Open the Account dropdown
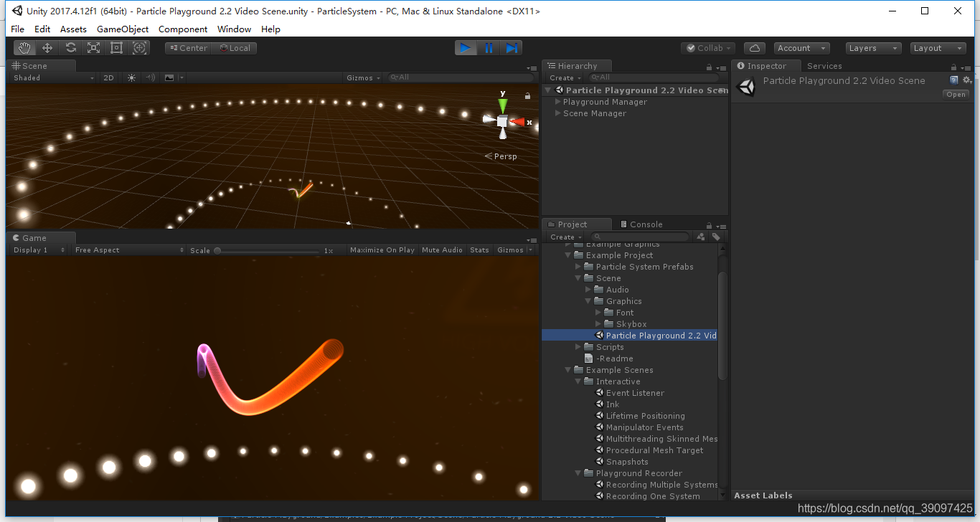 click(801, 48)
